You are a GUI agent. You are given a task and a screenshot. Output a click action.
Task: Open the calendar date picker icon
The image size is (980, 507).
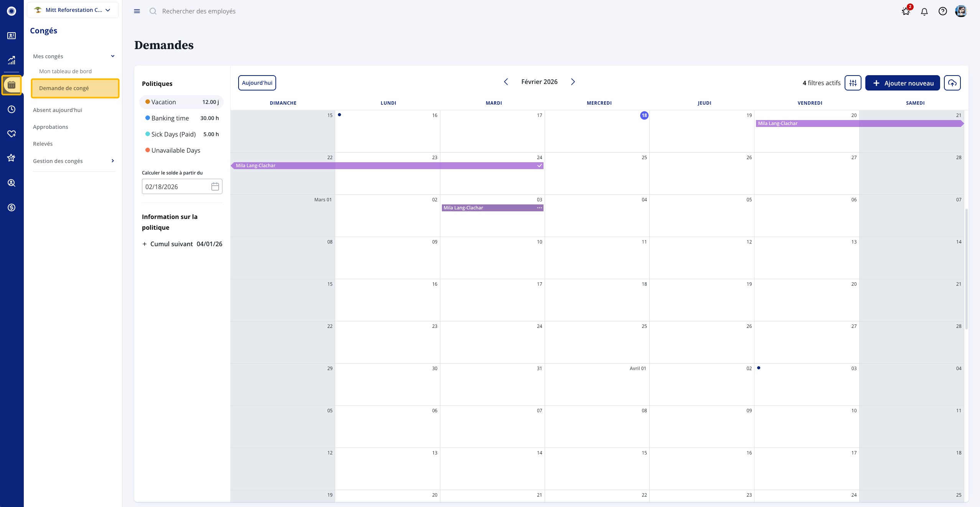215,187
